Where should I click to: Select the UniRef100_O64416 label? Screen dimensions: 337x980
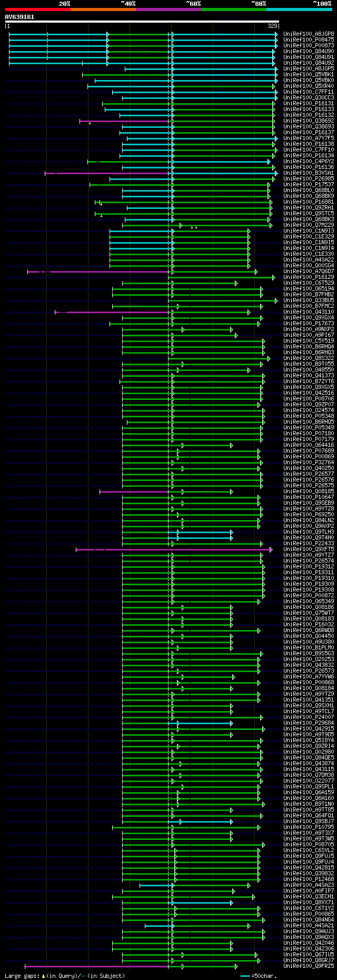click(309, 445)
